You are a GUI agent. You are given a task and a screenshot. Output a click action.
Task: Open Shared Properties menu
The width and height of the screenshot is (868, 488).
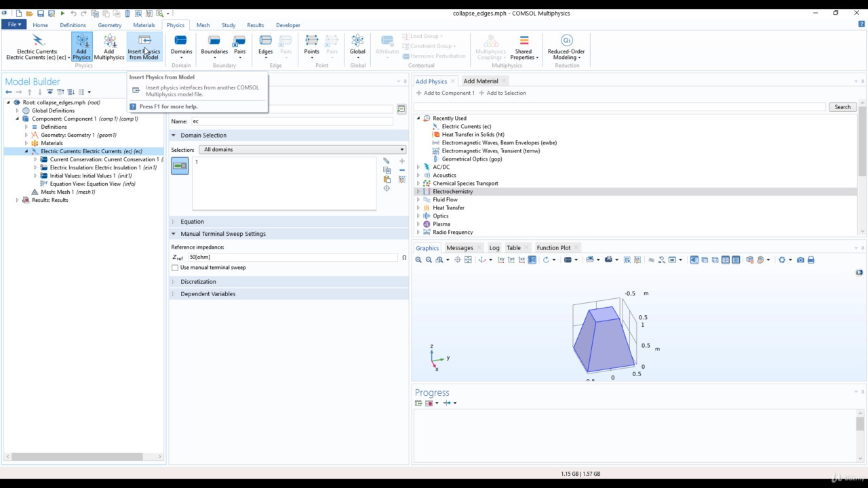524,47
